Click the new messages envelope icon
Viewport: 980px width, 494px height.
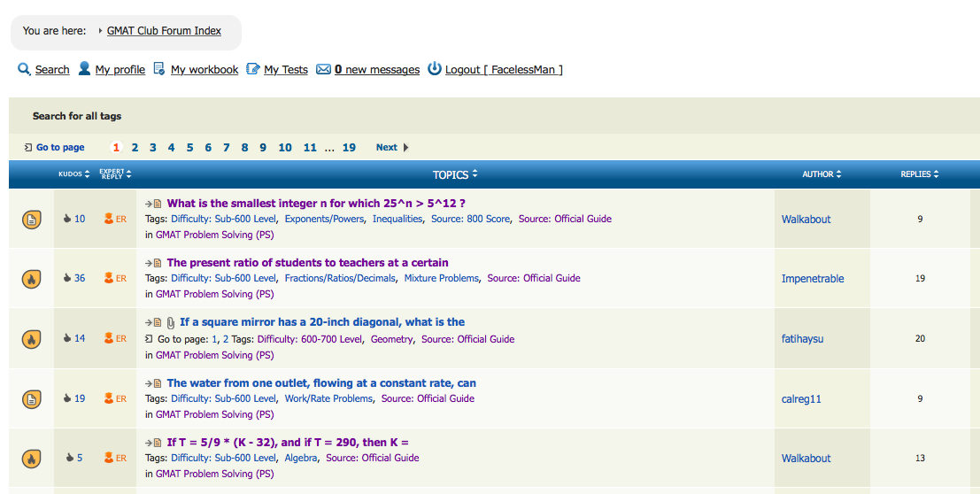coord(324,69)
